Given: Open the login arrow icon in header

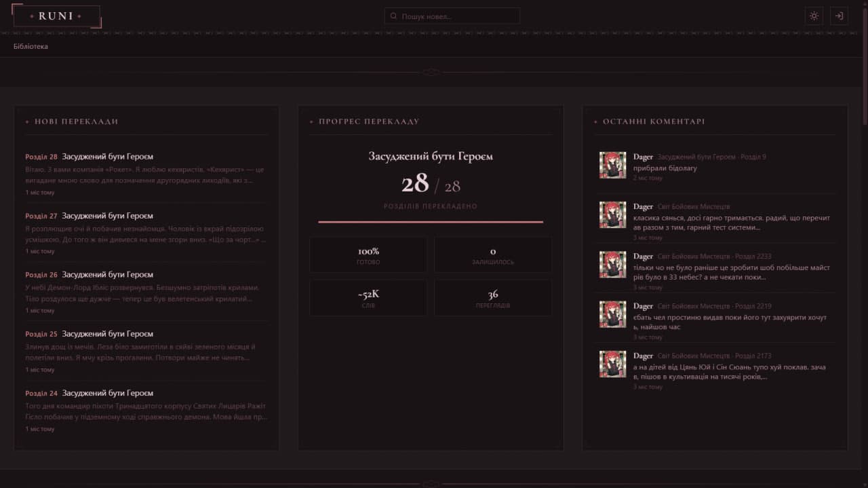Looking at the screenshot, I should tap(839, 16).
